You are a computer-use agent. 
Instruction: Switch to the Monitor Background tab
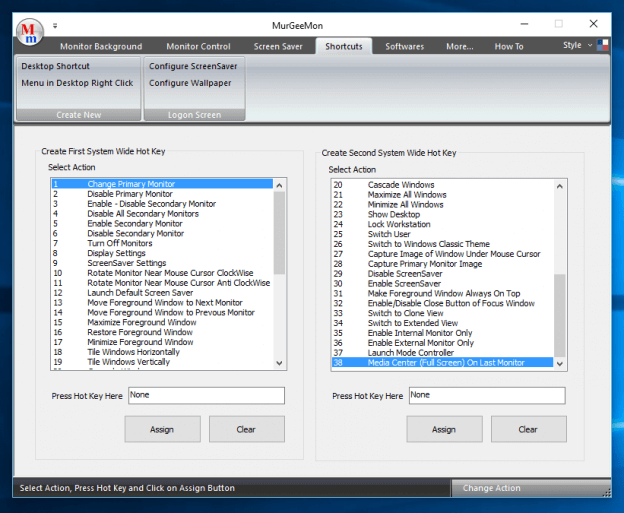pos(100,46)
